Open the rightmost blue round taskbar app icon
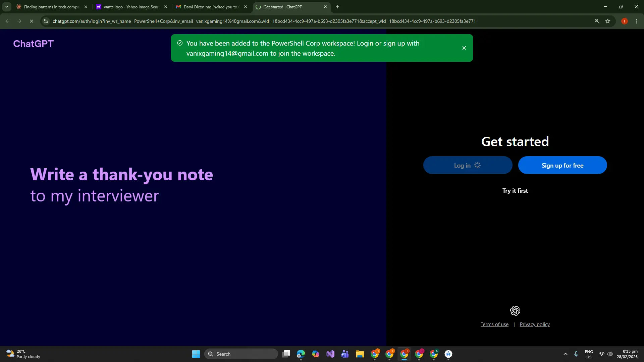Viewport: 644px width, 362px height. 448,354
